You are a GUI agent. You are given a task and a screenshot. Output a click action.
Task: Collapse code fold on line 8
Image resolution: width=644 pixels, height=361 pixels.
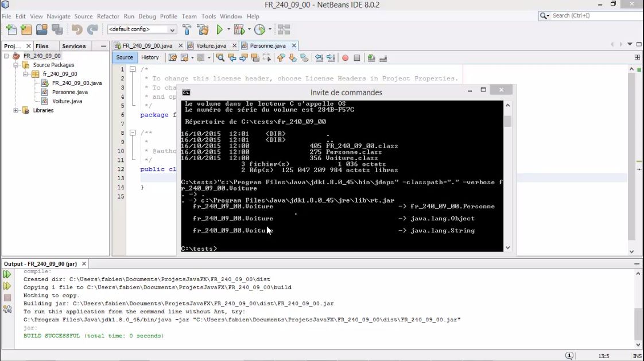click(133, 133)
